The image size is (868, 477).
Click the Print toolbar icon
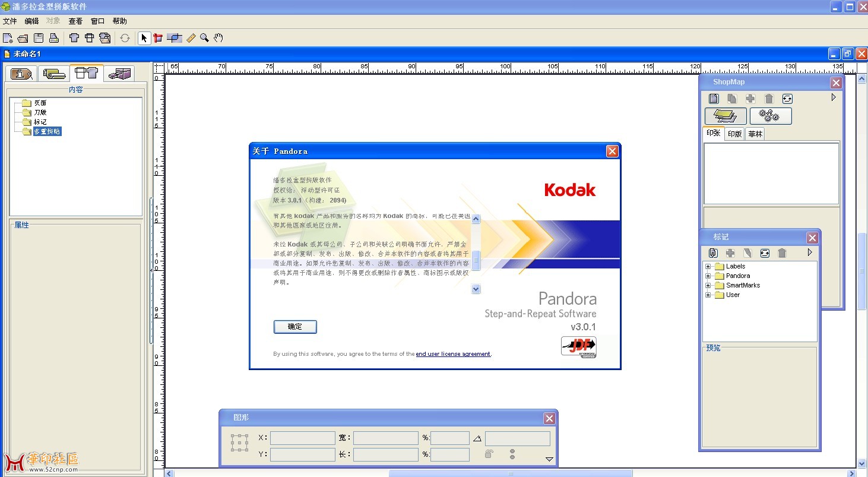(x=53, y=38)
